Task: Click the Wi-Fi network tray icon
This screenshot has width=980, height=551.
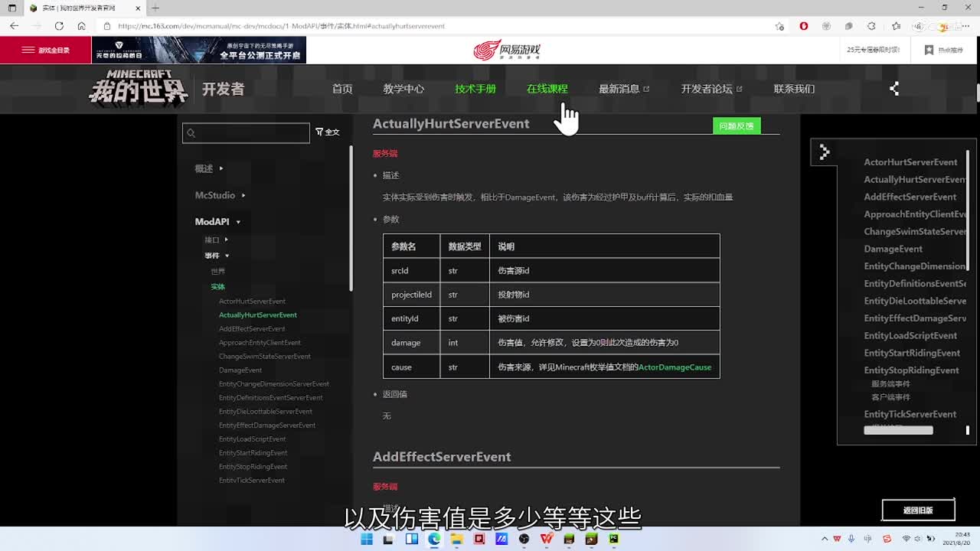Action: (x=906, y=539)
